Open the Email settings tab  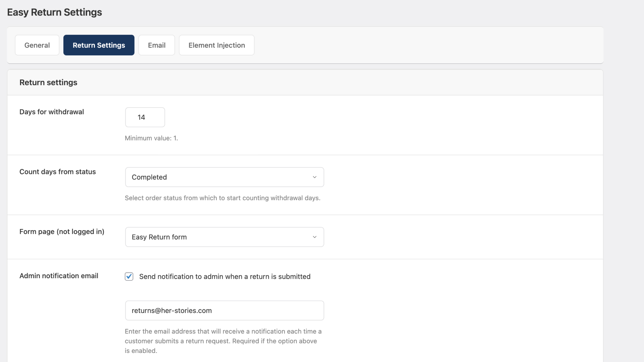coord(156,45)
